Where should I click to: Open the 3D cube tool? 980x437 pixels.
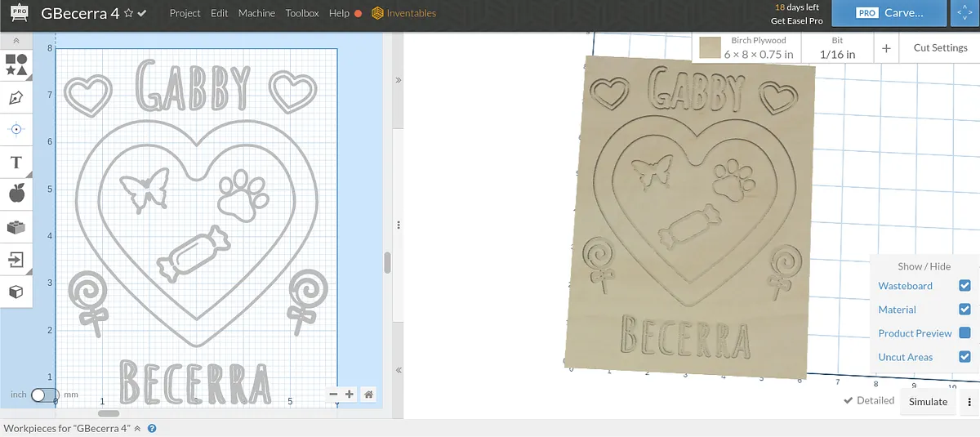[x=16, y=292]
